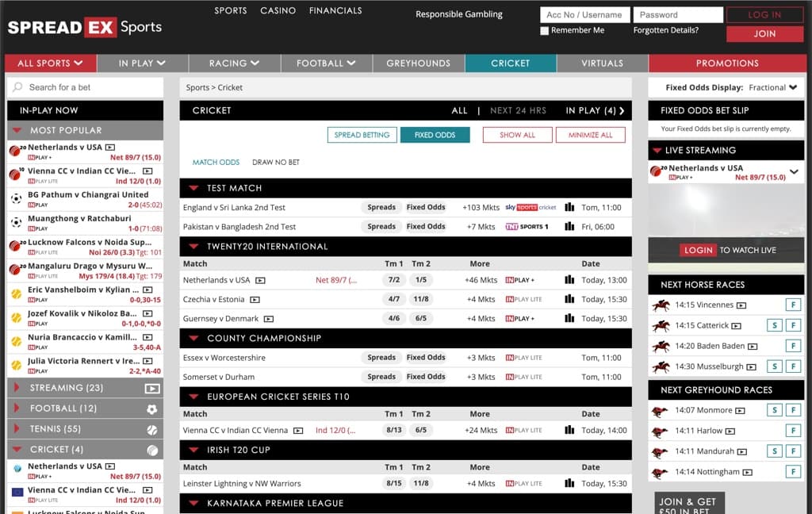Open the In Play dropdown menu
The width and height of the screenshot is (812, 514).
[143, 63]
